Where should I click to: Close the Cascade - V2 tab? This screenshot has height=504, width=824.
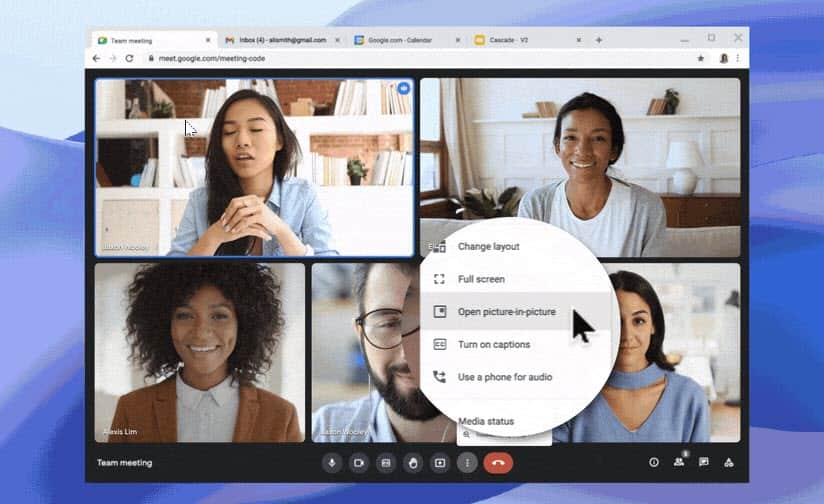click(579, 40)
